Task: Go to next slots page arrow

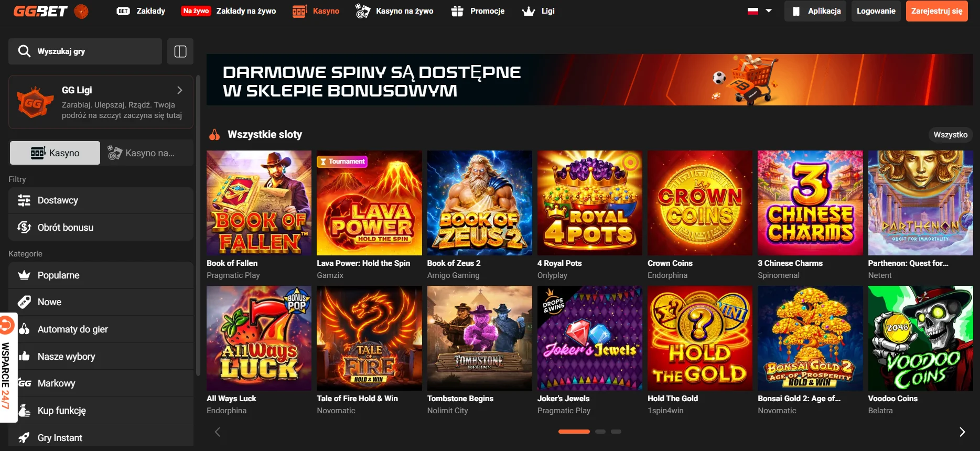Action: pyautogui.click(x=962, y=432)
